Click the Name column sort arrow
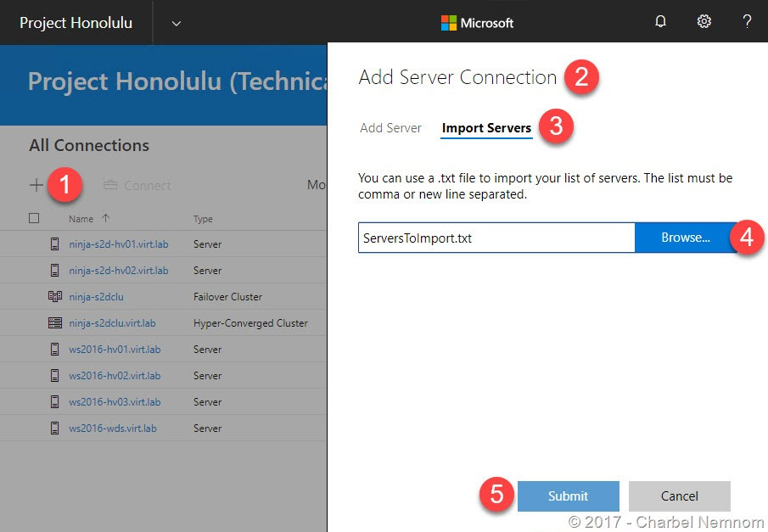The height and width of the screenshot is (532, 768). coord(106,218)
